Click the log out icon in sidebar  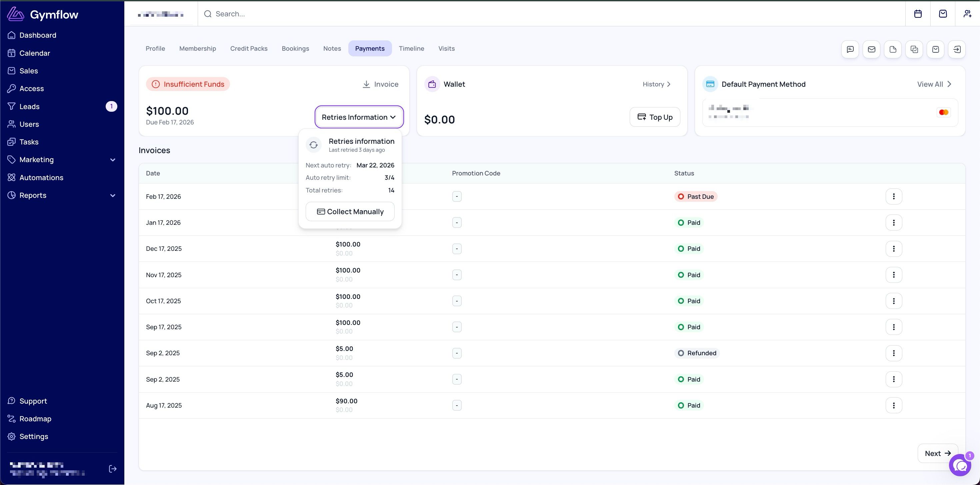113,469
